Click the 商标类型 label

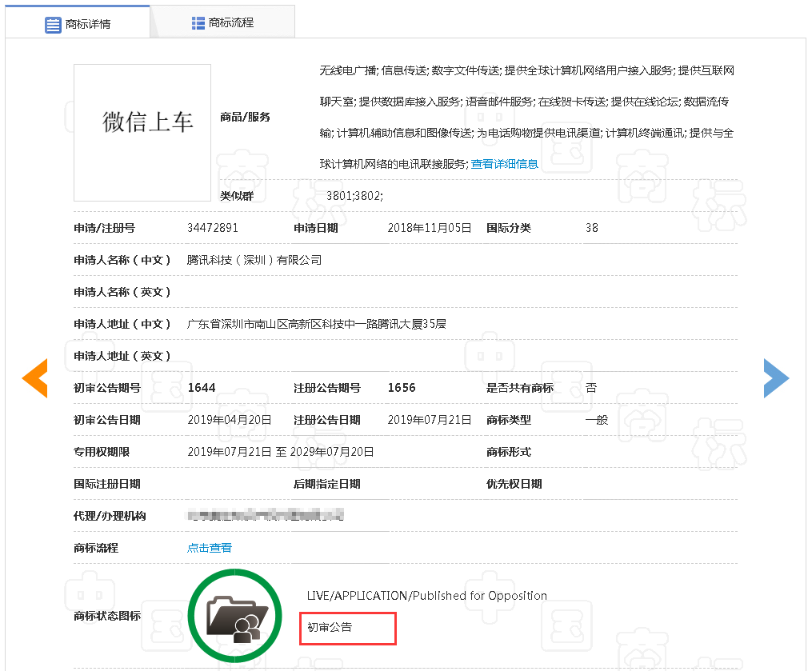509,420
